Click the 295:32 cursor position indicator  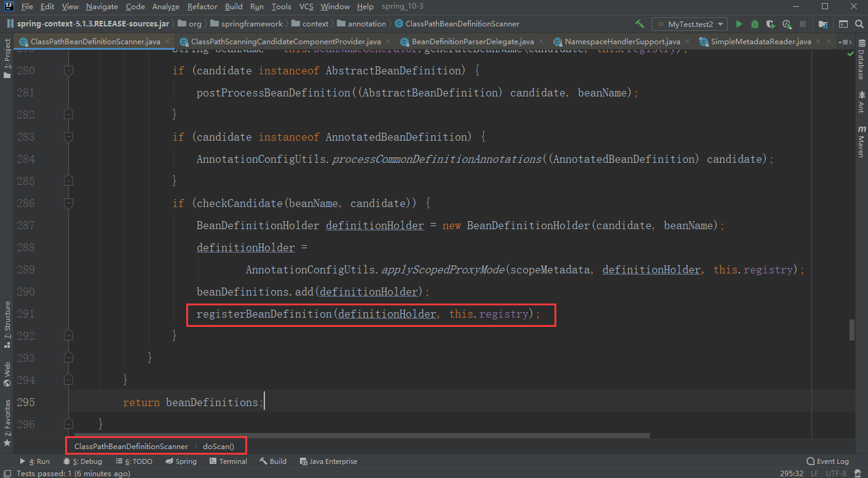tap(792, 474)
